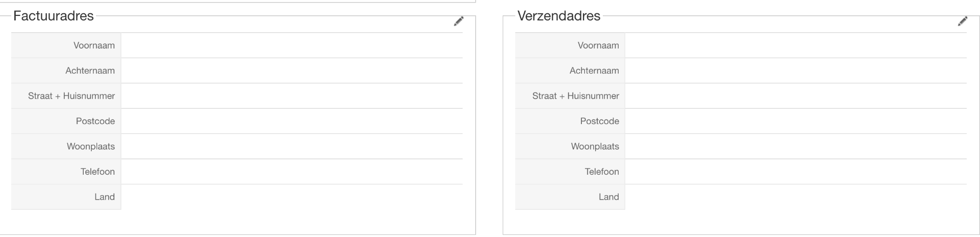Edit the Verzendadres with the pencil icon
The width and height of the screenshot is (980, 237).
(x=963, y=21)
